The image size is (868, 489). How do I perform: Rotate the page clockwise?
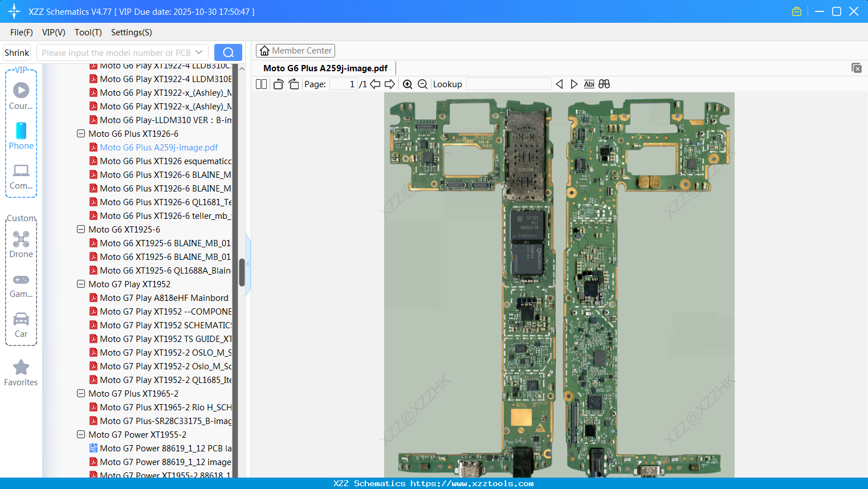[x=294, y=84]
